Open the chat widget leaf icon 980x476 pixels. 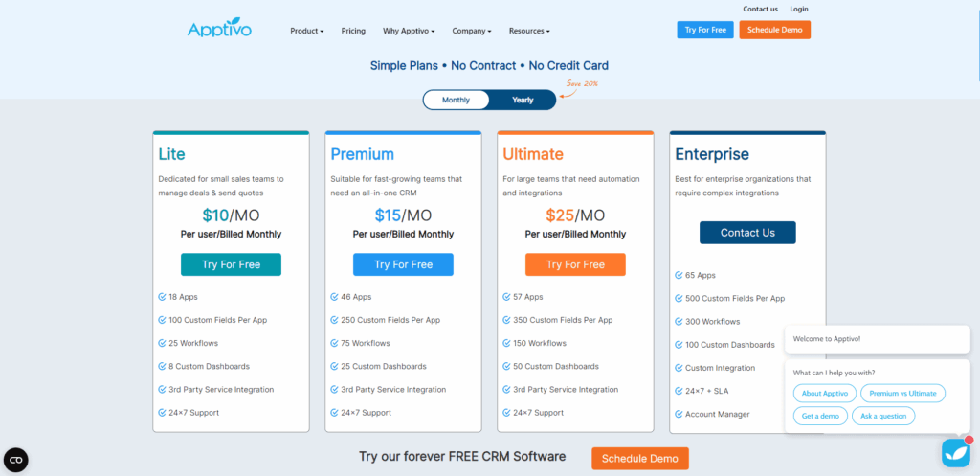956,453
